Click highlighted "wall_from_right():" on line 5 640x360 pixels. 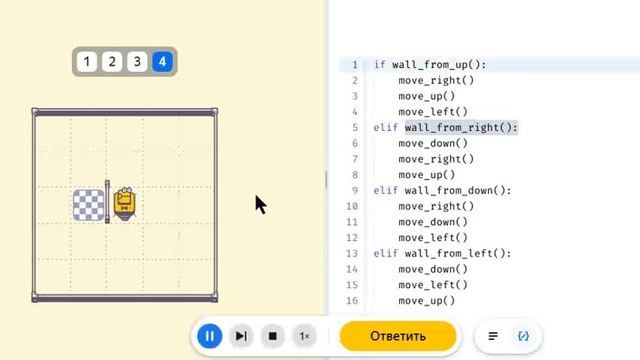coord(461,128)
